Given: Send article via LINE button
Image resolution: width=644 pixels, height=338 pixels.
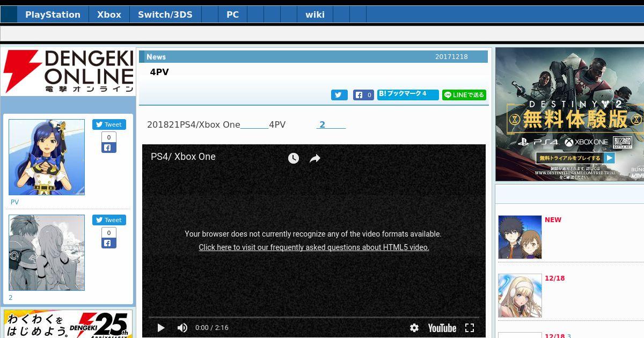Looking at the screenshot, I should (x=464, y=95).
